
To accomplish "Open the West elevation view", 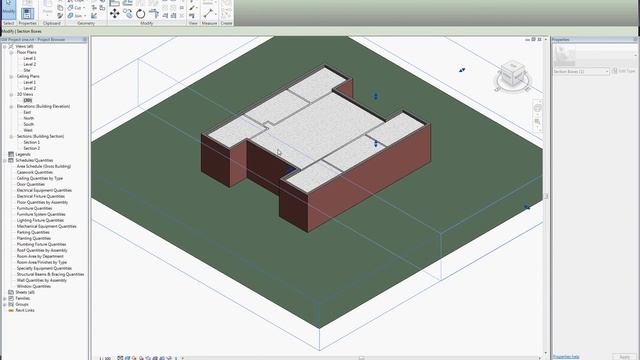I will (x=28, y=130).
